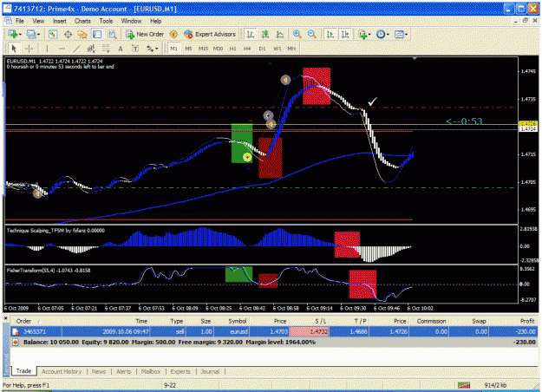This screenshot has width=542, height=392.
Task: Open the Insert menu
Action: (x=60, y=21)
